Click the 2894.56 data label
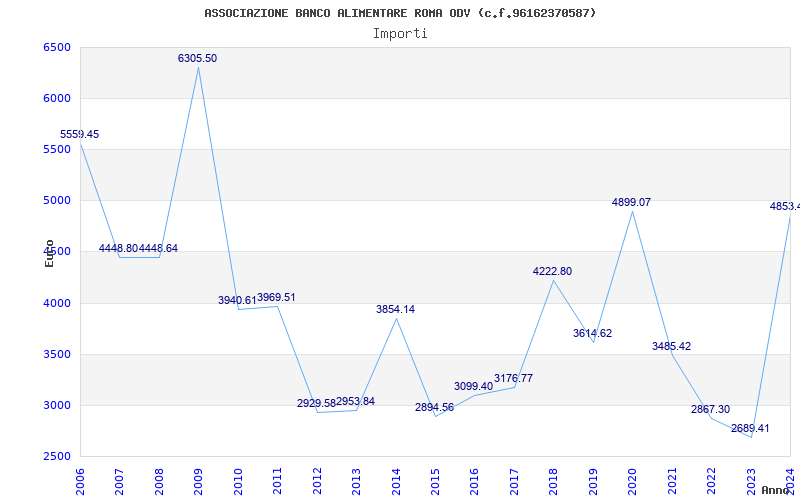Screen dimensions: 800x500 click(x=434, y=408)
